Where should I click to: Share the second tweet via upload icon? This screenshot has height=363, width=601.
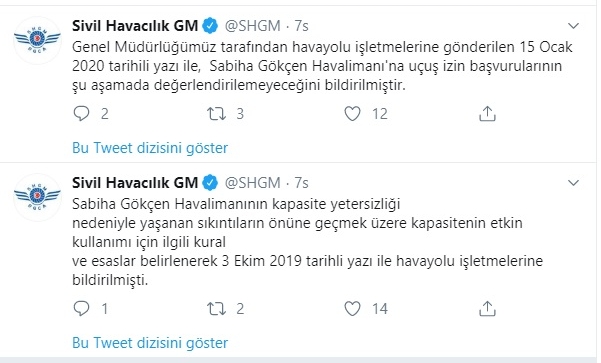click(x=488, y=309)
